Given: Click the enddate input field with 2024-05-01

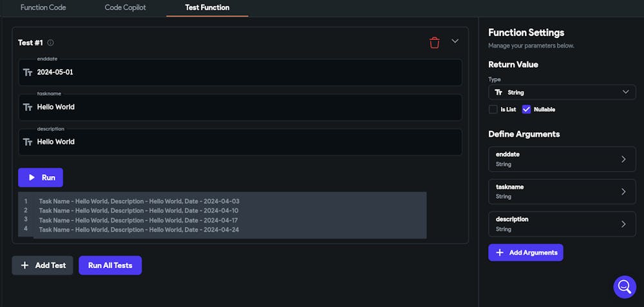Looking at the screenshot, I should tap(240, 72).
